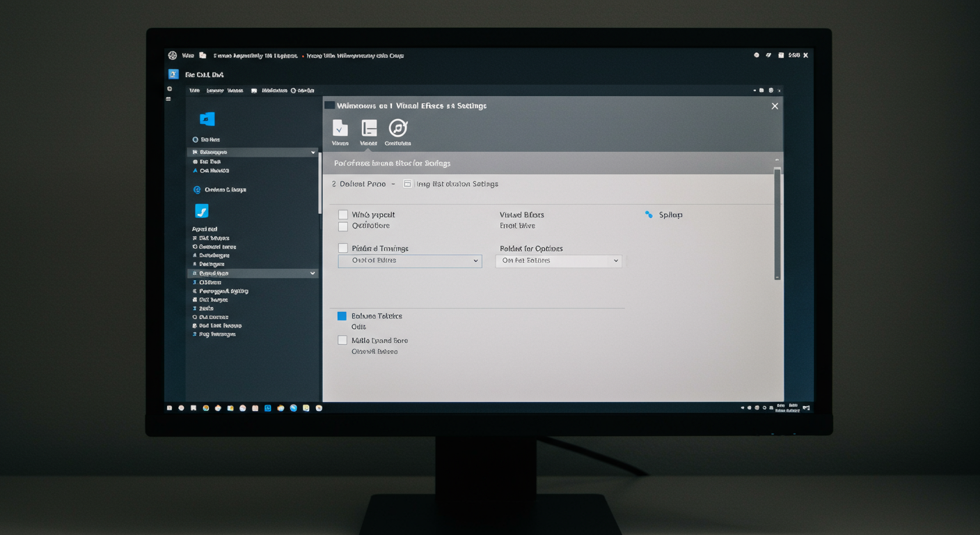Click the blue square icon beside 'Fac C1LL DvA'

(173, 74)
